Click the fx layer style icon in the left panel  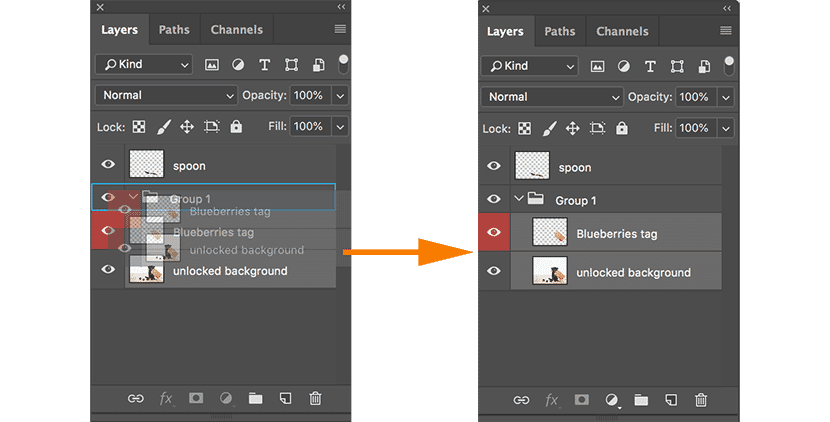pos(166,398)
